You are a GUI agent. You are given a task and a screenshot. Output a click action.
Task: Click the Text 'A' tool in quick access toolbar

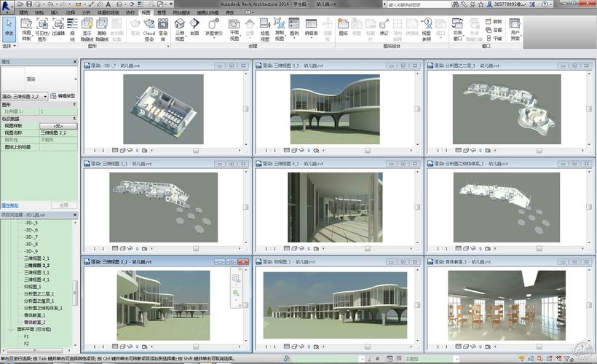pos(108,4)
